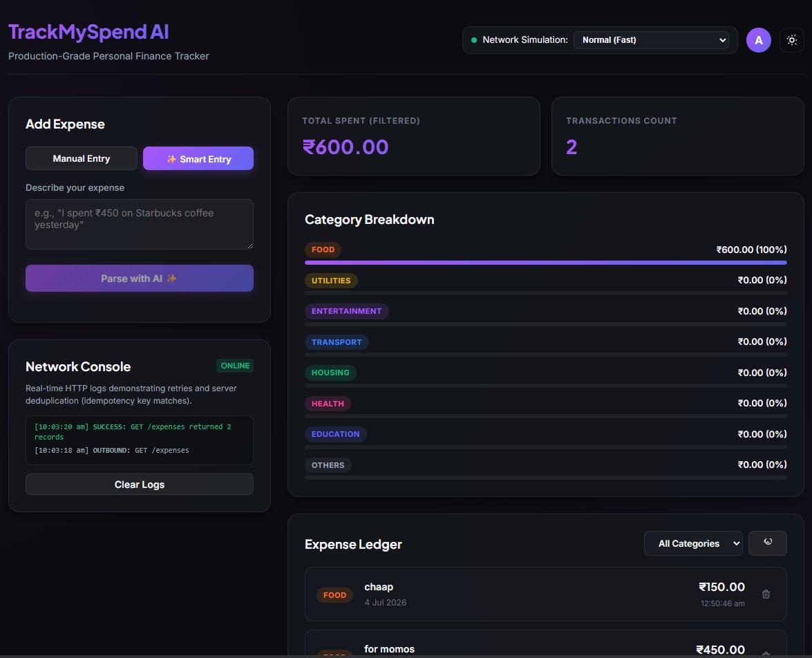Viewport: 812px width, 658px height.
Task: Open the All Categories filter dropdown
Action: coord(693,543)
